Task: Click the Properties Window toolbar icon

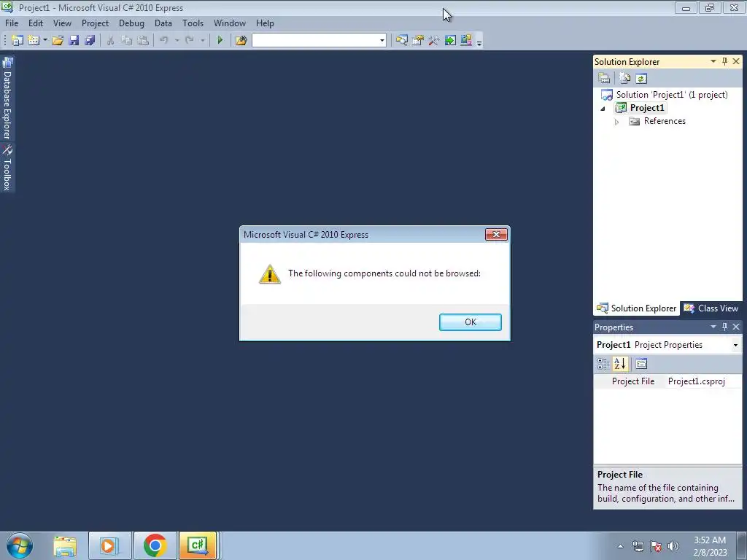Action: point(418,41)
